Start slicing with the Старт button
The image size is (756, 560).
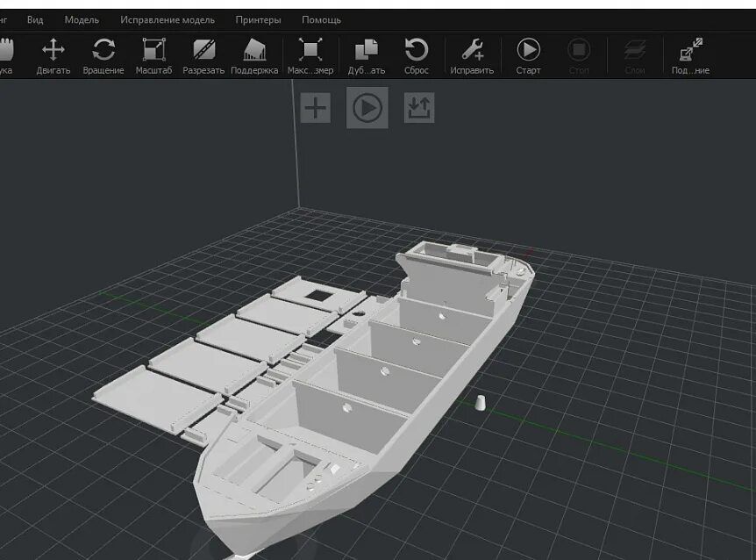pyautogui.click(x=529, y=56)
